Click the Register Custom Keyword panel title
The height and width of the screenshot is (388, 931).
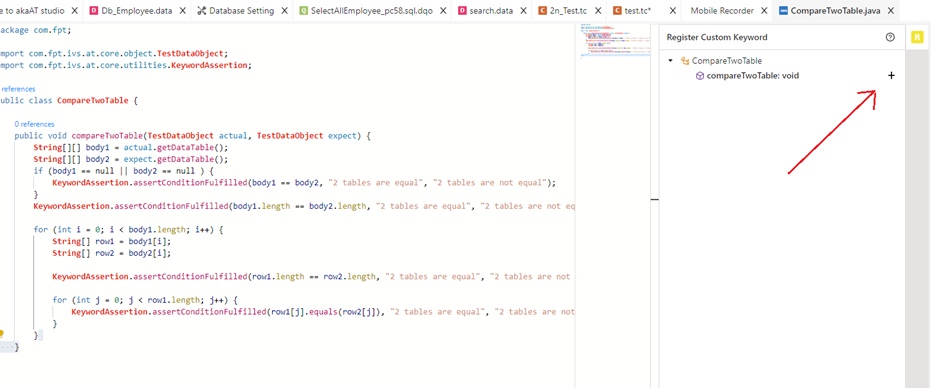(x=717, y=37)
